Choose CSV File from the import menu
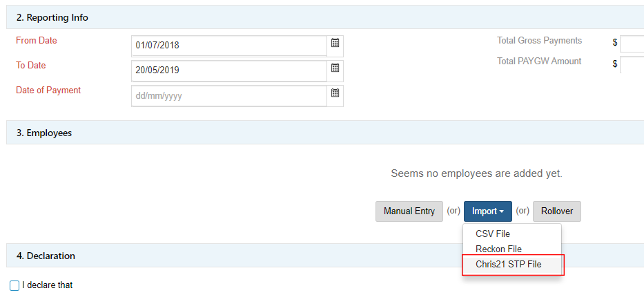This screenshot has width=644, height=304. click(x=493, y=234)
